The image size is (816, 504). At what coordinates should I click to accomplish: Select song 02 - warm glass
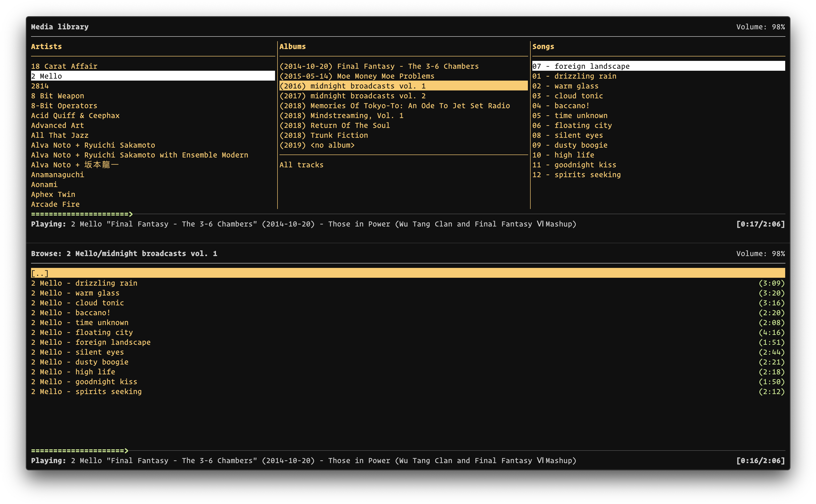click(x=565, y=86)
